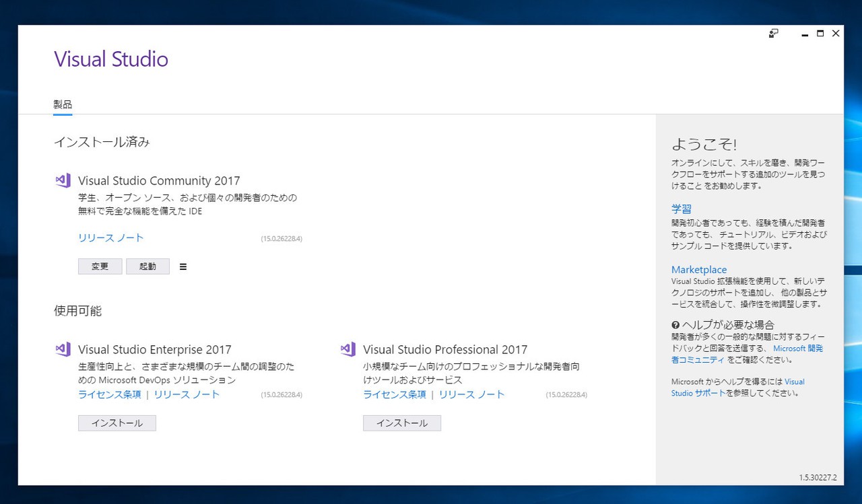Maximize the Visual Studio Installer window
Image resolution: width=862 pixels, height=504 pixels.
820,34
